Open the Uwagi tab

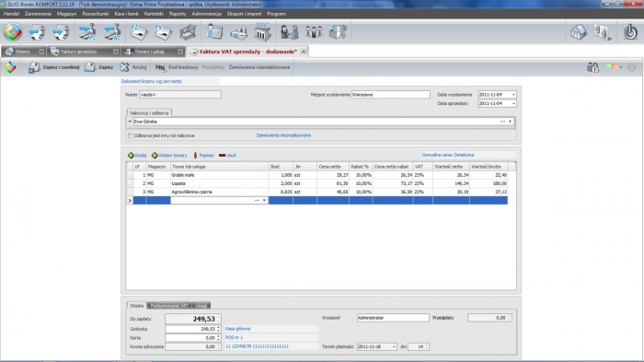point(201,306)
